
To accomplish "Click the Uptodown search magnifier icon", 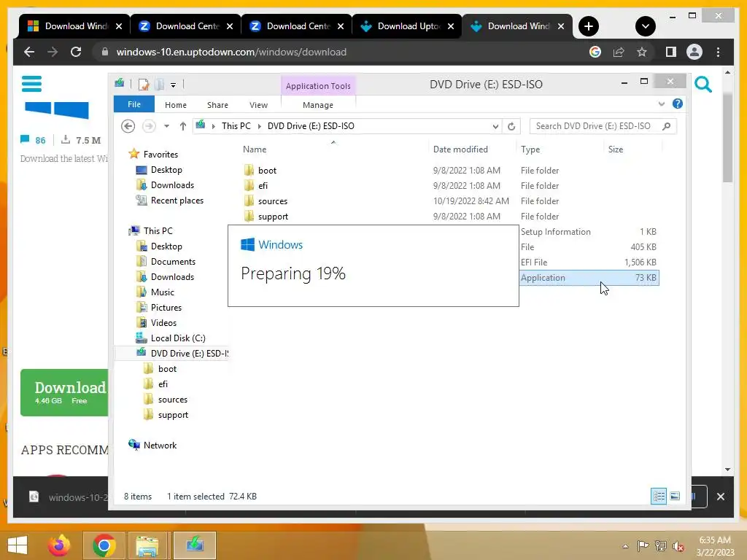I will 703,85.
